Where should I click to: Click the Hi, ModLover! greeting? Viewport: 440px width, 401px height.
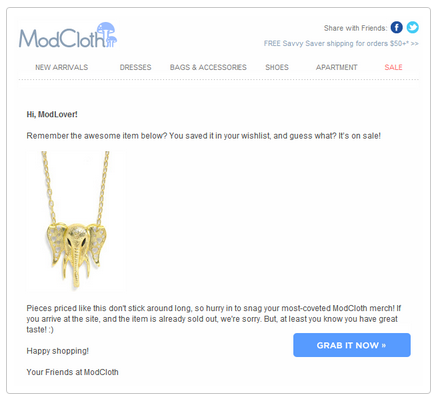coord(52,114)
